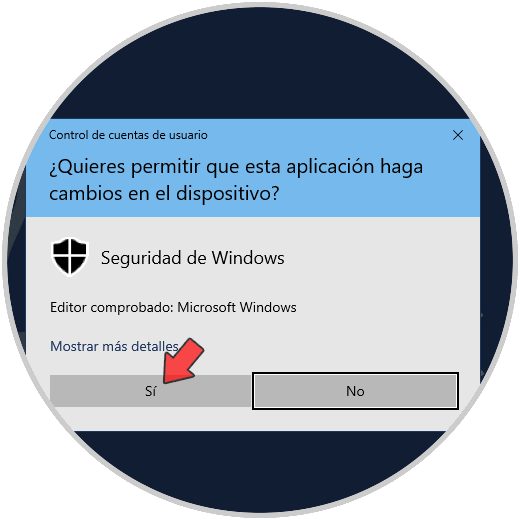Click the dark background below the dialog
This screenshot has width=520, height=520.
[260, 467]
